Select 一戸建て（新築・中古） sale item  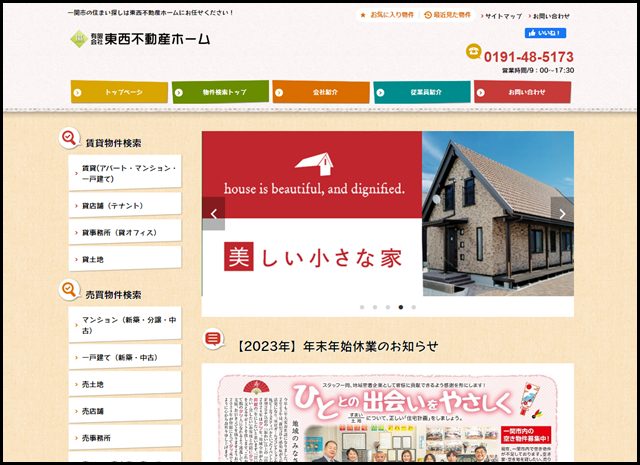[125, 357]
